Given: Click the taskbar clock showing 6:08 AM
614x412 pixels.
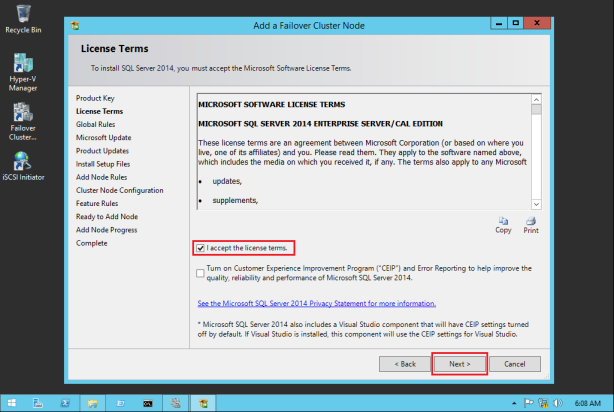Looking at the screenshot, I should click(x=587, y=403).
